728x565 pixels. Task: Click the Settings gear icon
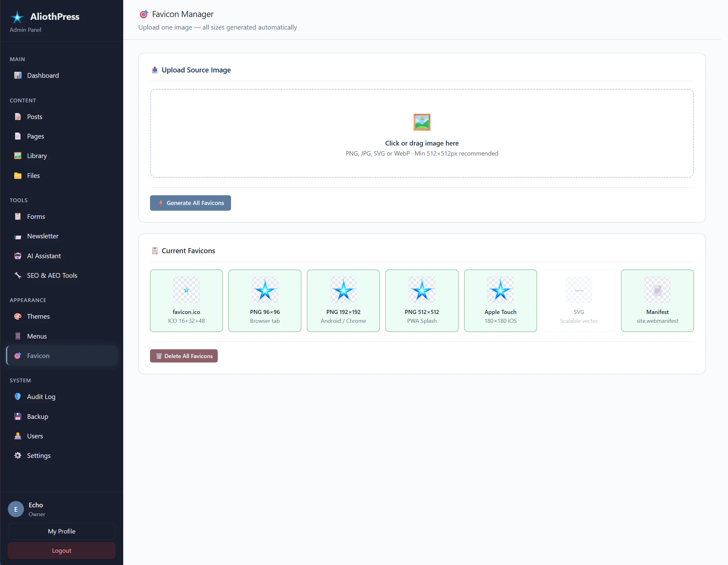pos(18,455)
